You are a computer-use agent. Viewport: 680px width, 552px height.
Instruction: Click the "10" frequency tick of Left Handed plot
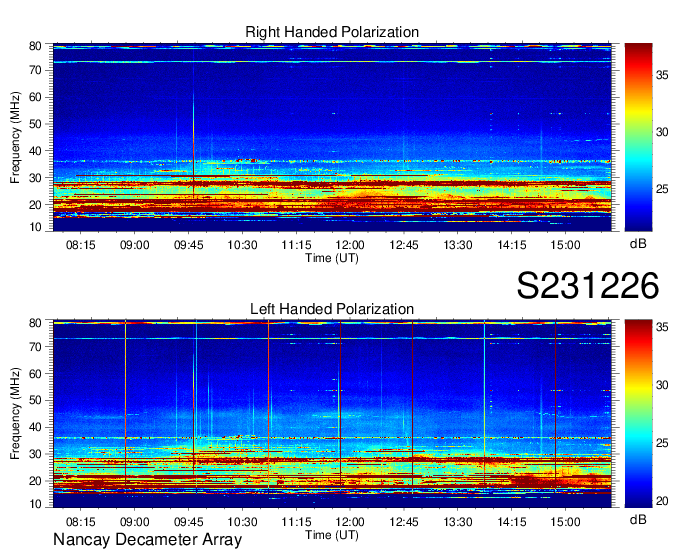coord(36,503)
